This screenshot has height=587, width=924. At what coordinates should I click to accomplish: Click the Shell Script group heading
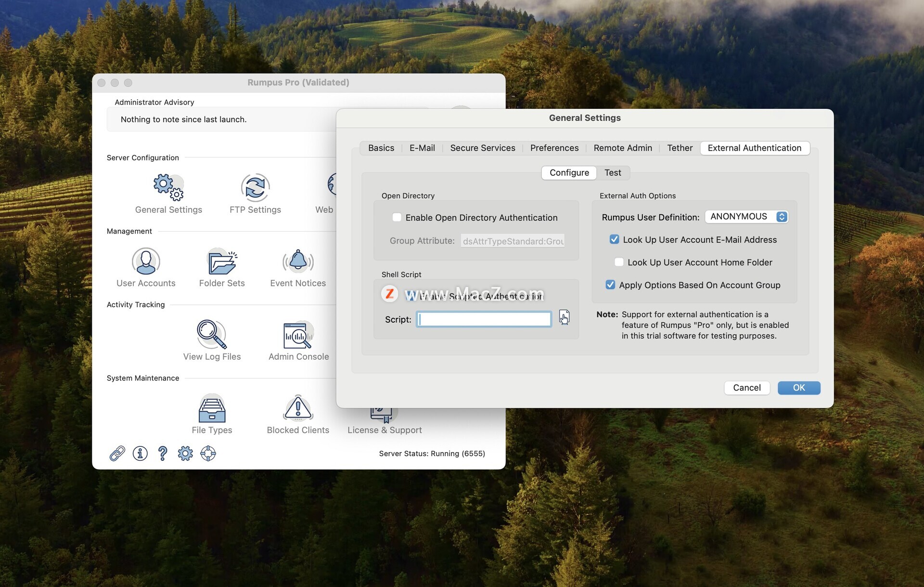coord(401,274)
